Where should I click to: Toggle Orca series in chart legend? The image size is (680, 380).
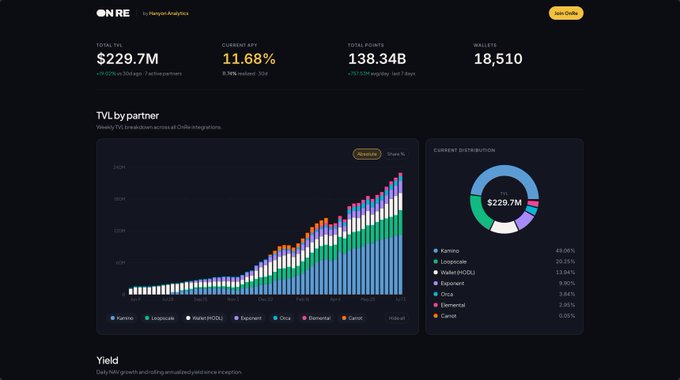[282, 318]
